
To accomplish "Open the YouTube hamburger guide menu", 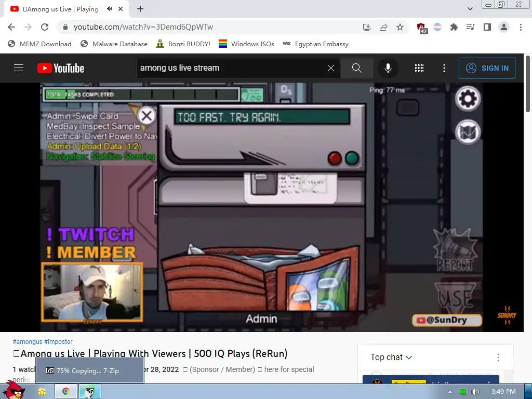I will coord(19,68).
